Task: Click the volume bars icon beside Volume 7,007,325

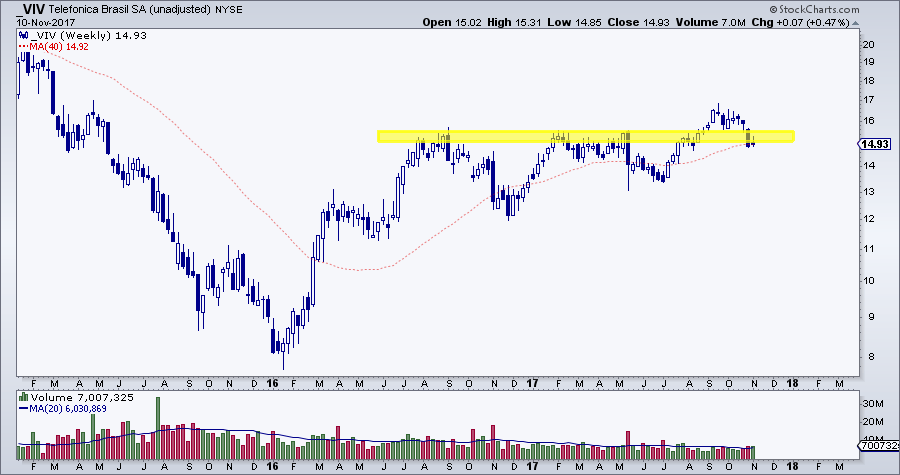Action: tap(24, 398)
